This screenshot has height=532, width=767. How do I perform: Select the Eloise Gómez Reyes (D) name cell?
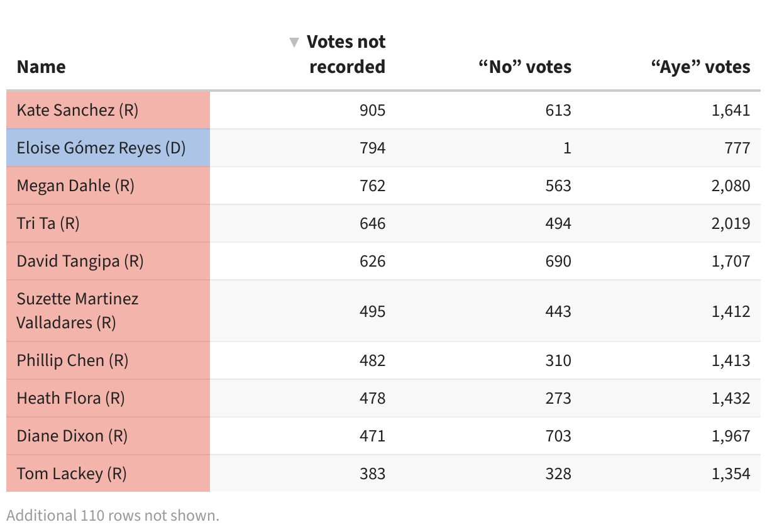[101, 148]
